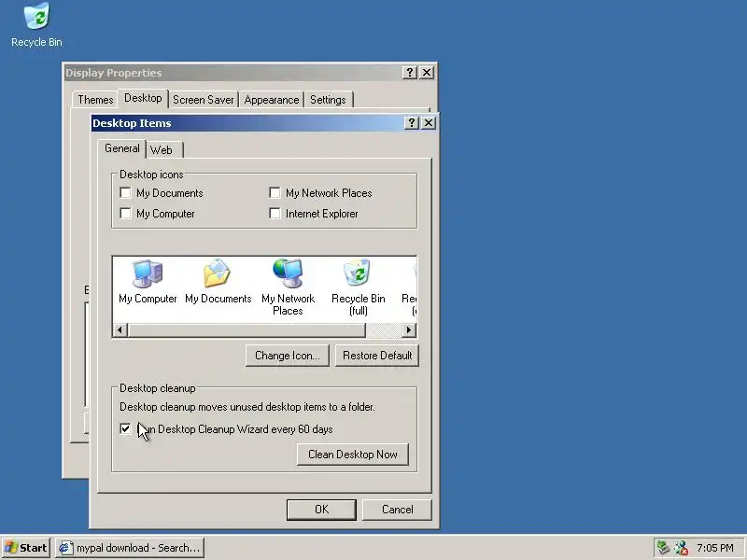Open the Themes tab in Display Properties
The height and width of the screenshot is (560, 747).
coord(95,100)
